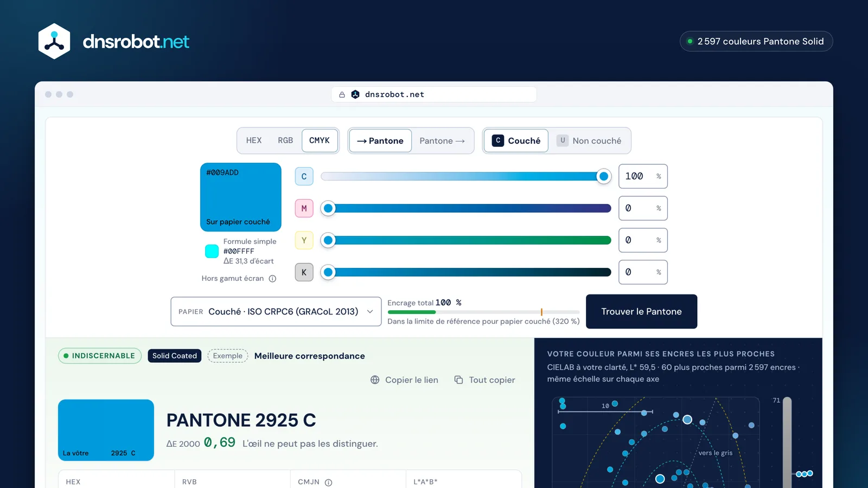868x488 pixels.
Task: Click the globe icon for Copier le lien
Action: point(375,380)
